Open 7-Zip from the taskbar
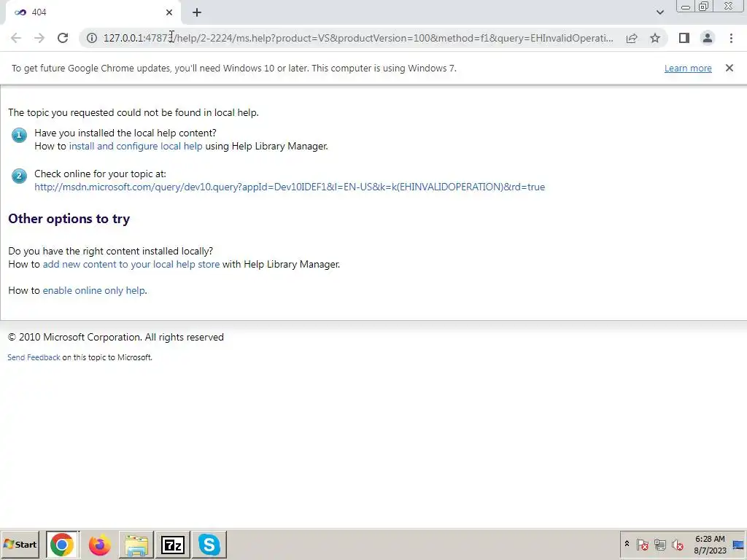Image resolution: width=747 pixels, height=560 pixels. tap(172, 545)
